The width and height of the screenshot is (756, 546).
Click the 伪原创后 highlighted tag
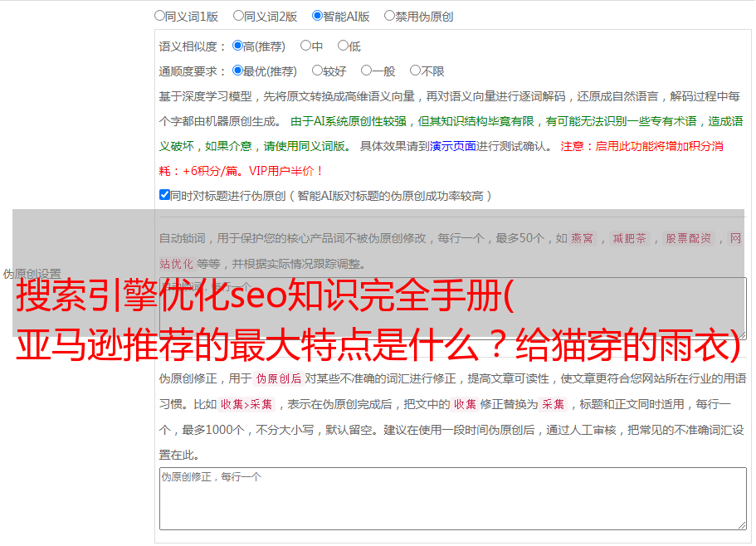pyautogui.click(x=279, y=378)
